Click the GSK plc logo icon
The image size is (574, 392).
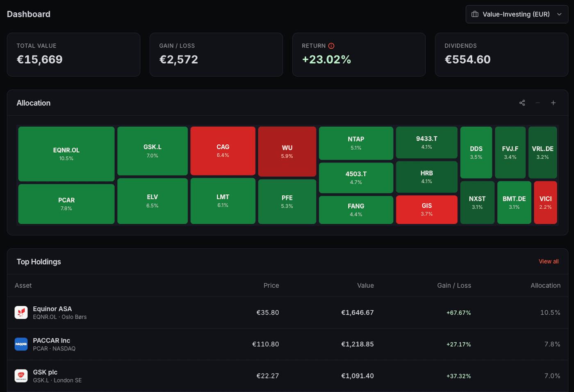point(21,376)
